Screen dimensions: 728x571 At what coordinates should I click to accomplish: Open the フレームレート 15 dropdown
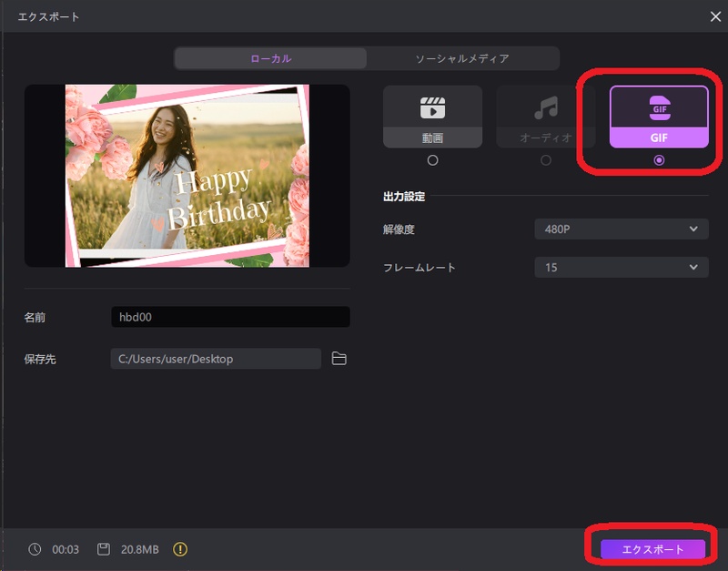[x=622, y=267]
